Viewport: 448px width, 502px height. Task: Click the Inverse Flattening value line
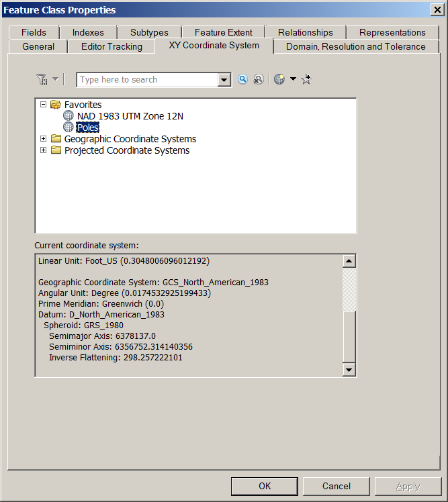tap(116, 358)
